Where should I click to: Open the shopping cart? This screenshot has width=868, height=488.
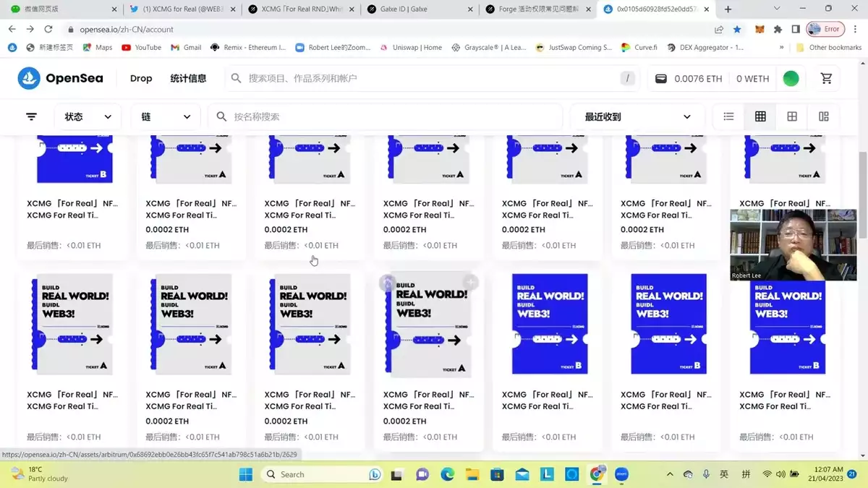[827, 78]
